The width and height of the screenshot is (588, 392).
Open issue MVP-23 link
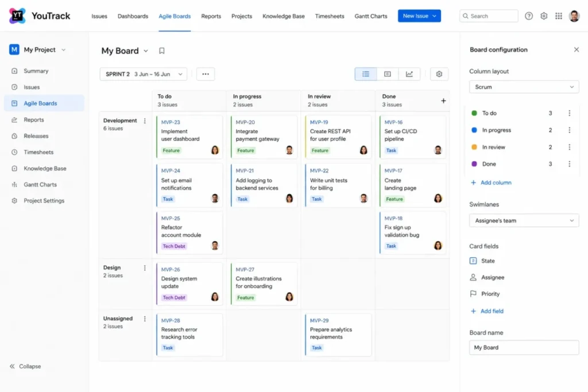tap(171, 122)
